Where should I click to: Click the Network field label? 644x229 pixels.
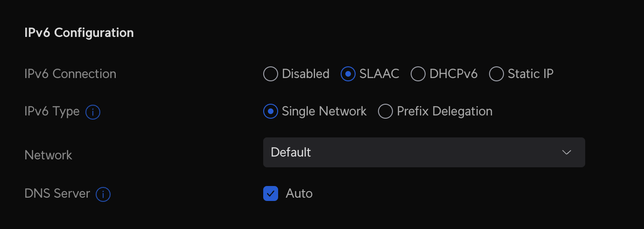click(x=48, y=155)
